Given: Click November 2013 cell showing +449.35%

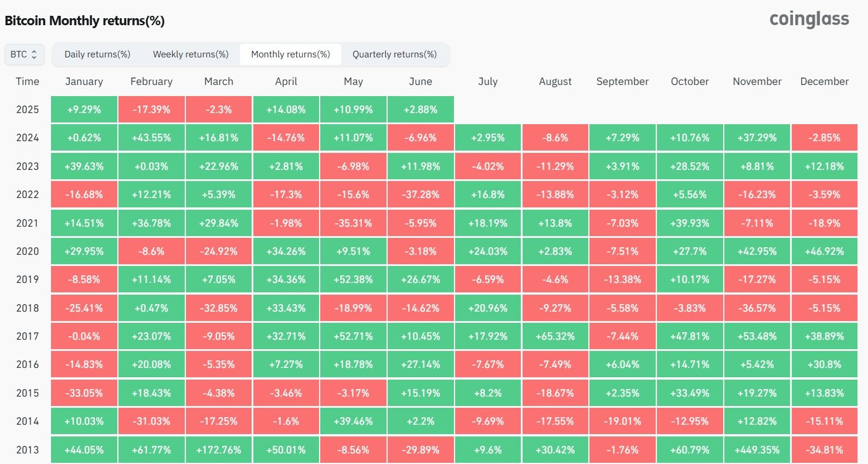Looking at the screenshot, I should [x=757, y=450].
